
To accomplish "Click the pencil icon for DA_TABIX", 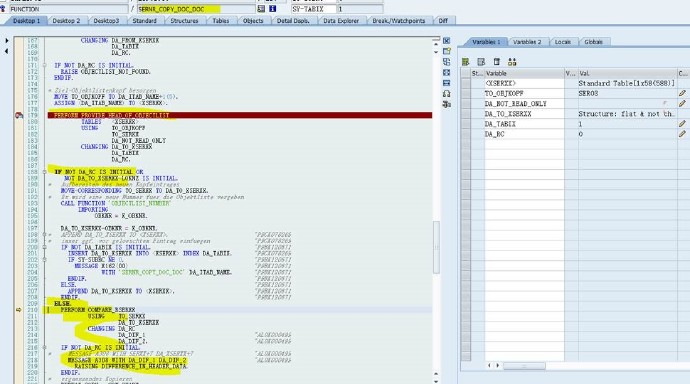I will 682,124.
